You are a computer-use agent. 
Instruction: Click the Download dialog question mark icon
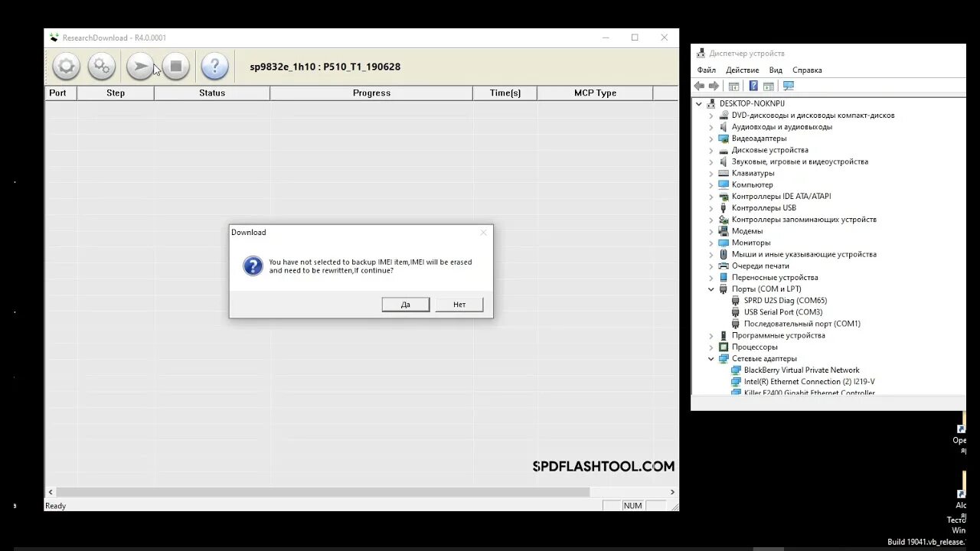pyautogui.click(x=253, y=266)
